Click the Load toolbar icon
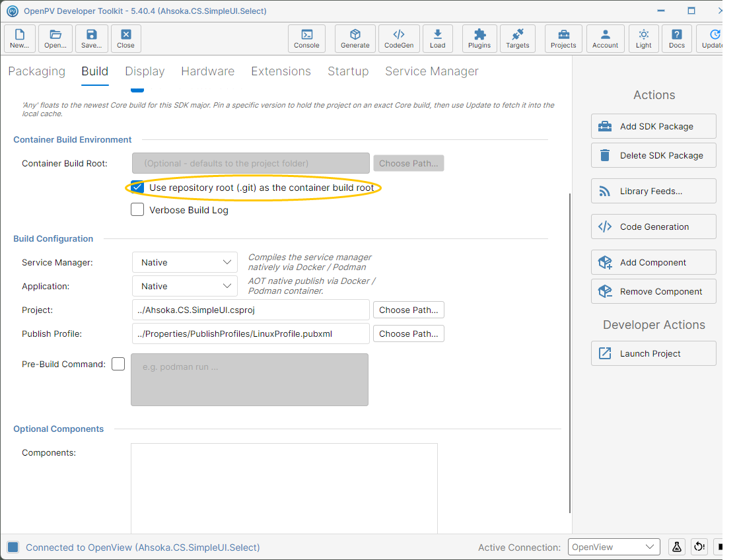The image size is (737, 560). pos(437,38)
